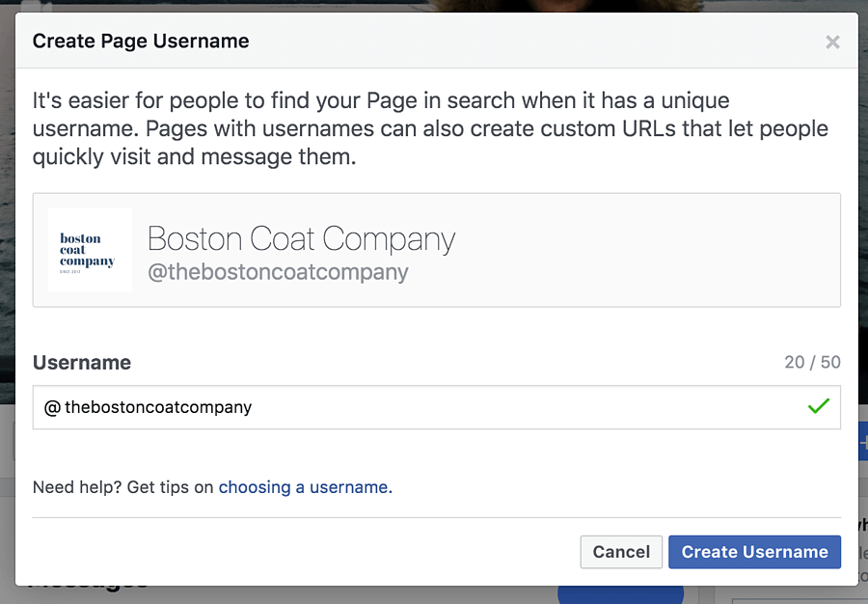The height and width of the screenshot is (604, 868).
Task: Click the partially hidden Messages heading
Action: (x=87, y=585)
